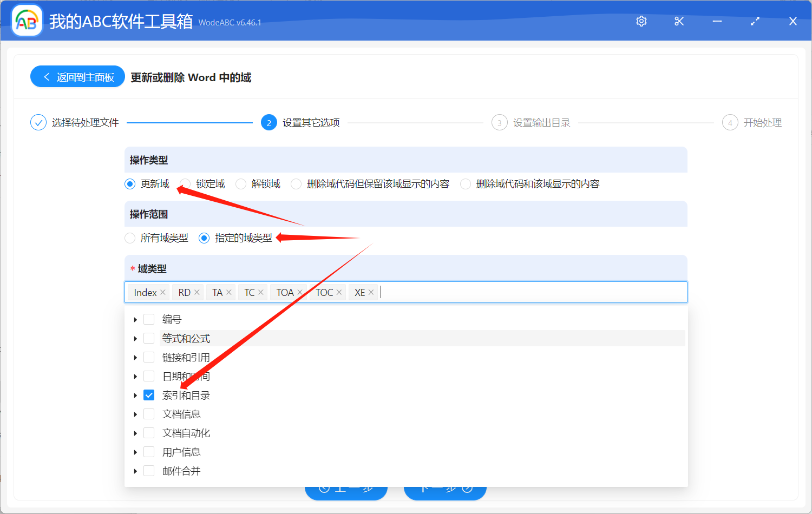Screen dimensions: 812x514
Task: Remove the XE tag via its × icon
Action: 371,292
